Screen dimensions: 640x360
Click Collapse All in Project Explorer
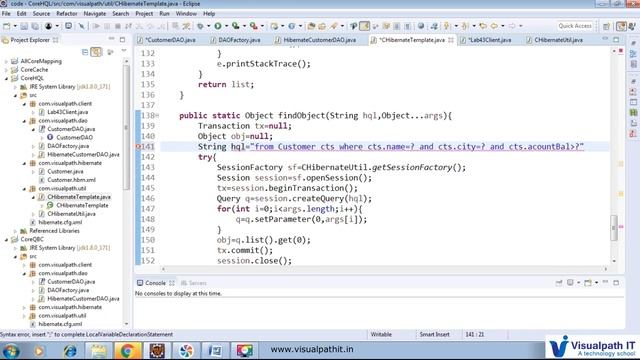coord(85,52)
